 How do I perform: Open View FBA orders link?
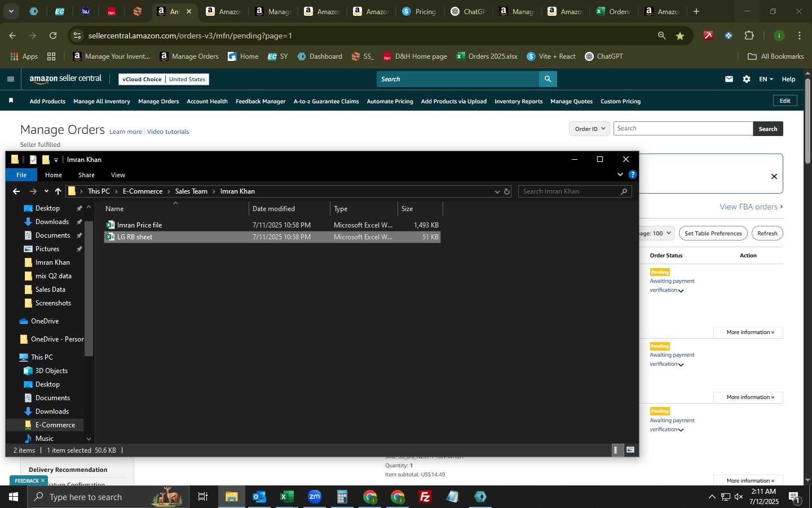(x=751, y=207)
